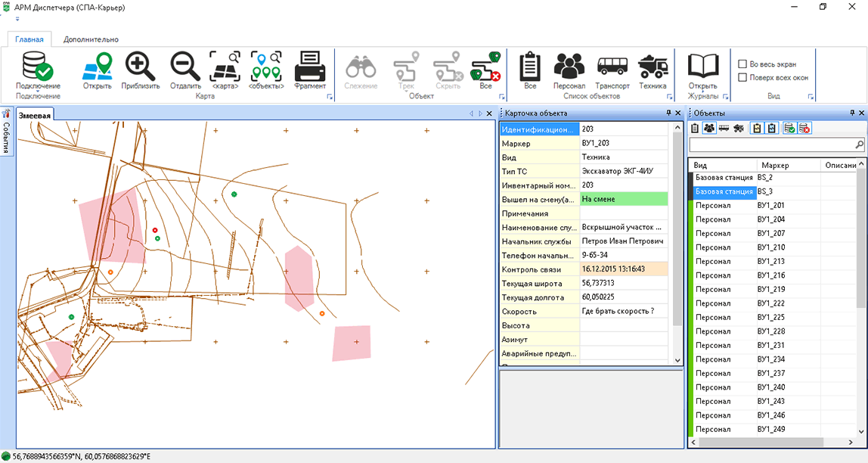This screenshot has width=868, height=463.
Task: Switch to the Главная ribbon tab
Action: [x=29, y=39]
